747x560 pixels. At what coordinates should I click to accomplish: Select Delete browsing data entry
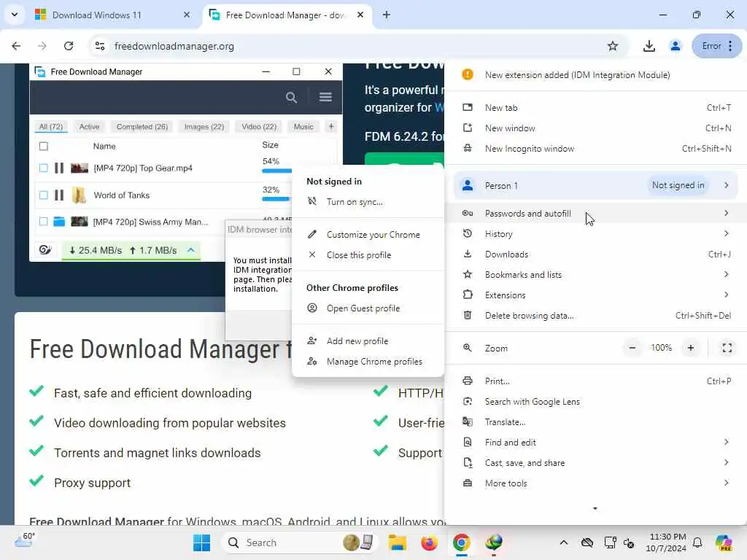pos(596,315)
